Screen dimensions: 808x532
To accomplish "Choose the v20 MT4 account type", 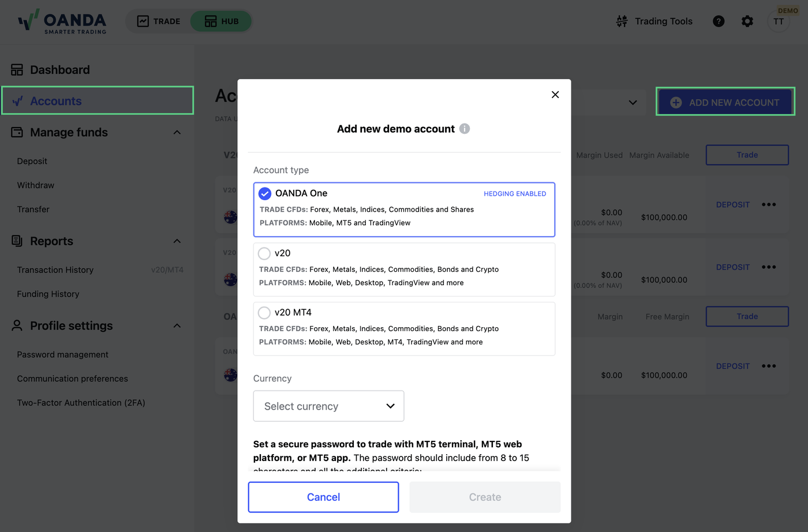I will [x=404, y=329].
